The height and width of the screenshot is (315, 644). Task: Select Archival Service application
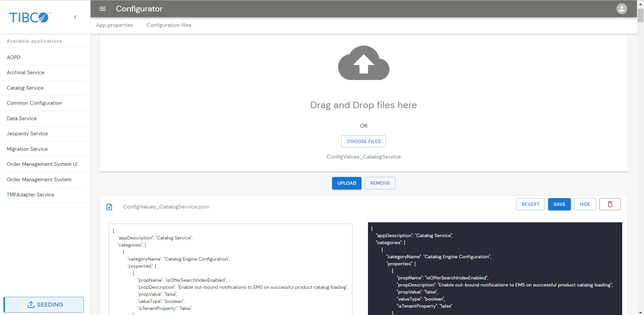point(45,73)
